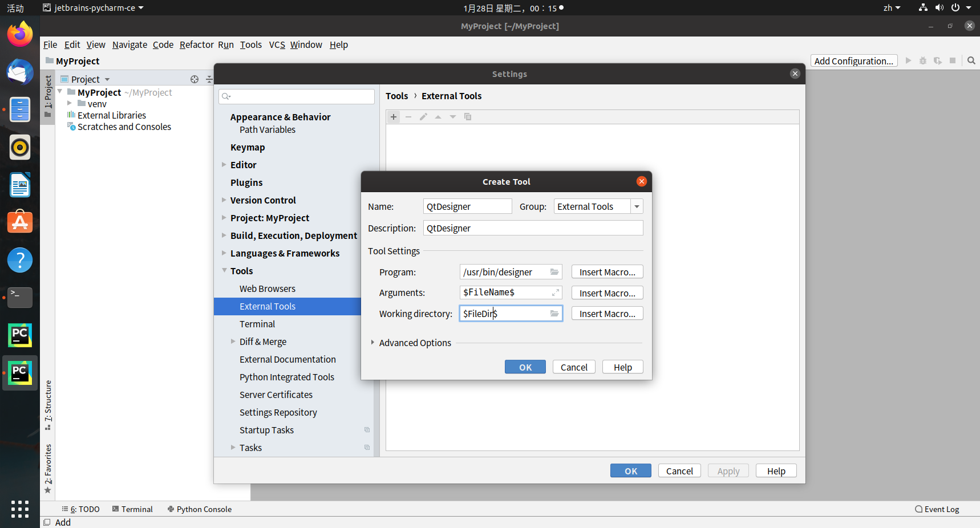This screenshot has width=980, height=528.
Task: Expand Languages & Frameworks category
Action: click(x=224, y=253)
